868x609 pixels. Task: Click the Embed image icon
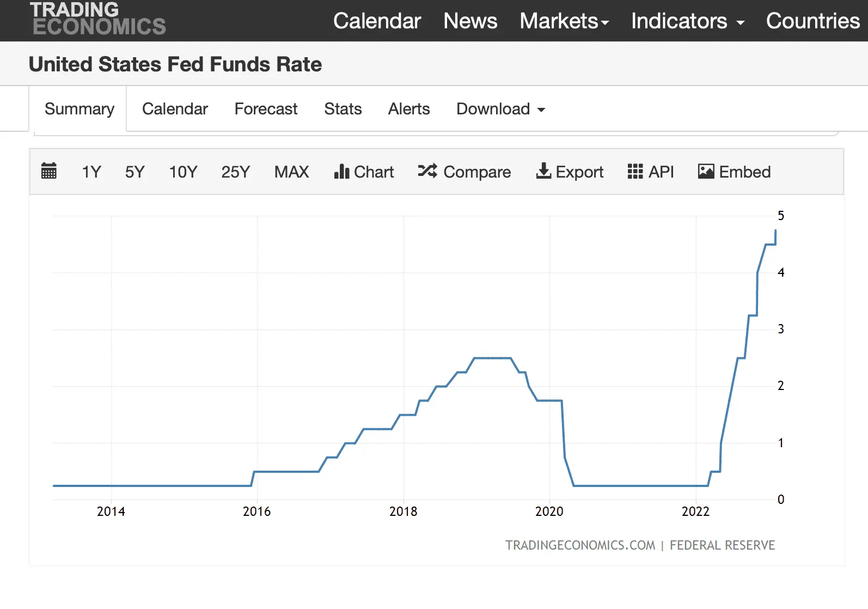click(706, 172)
